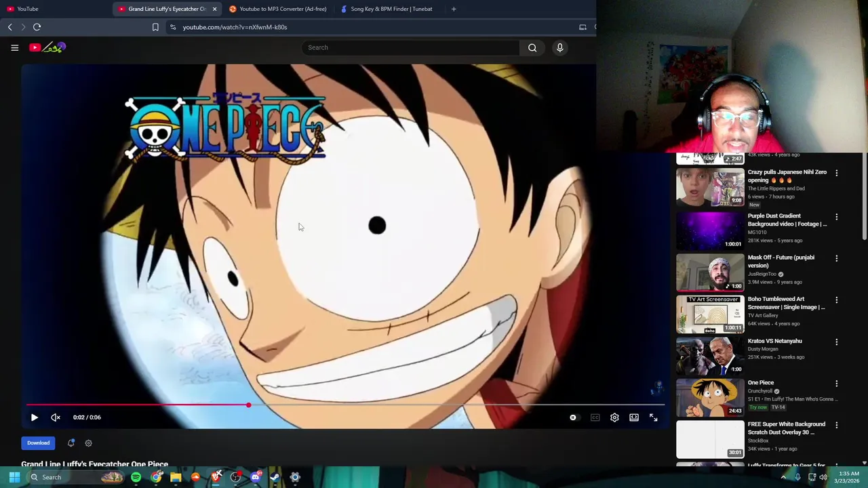Click the Windows taskbar Search box

[x=76, y=477]
